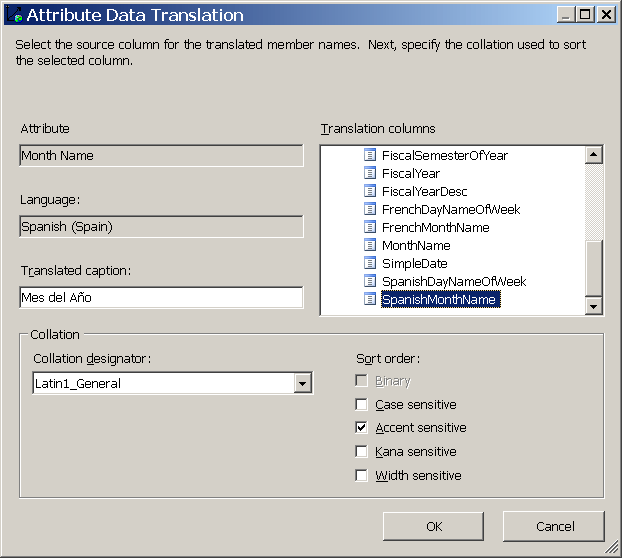The height and width of the screenshot is (558, 622).
Task: Cancel the Attribute Data Translation dialog
Action: click(x=554, y=526)
